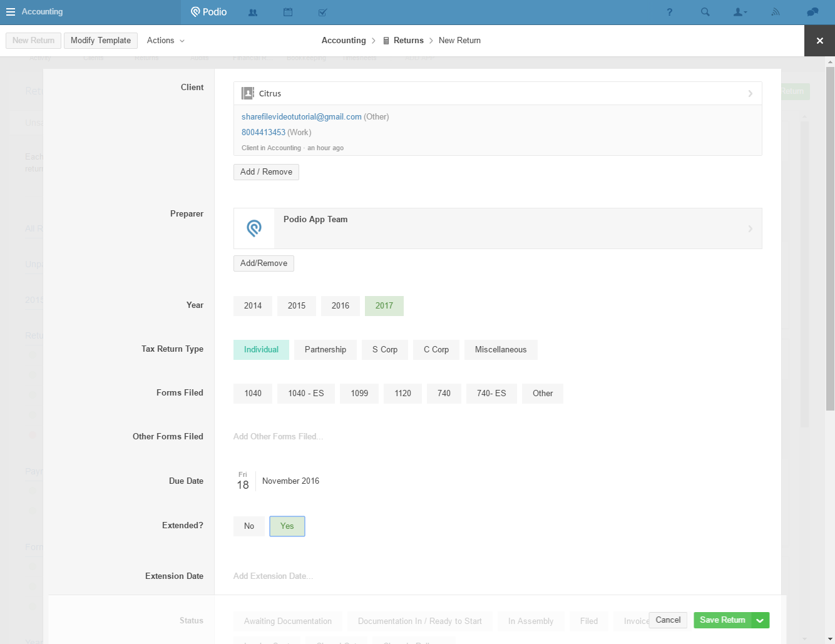The width and height of the screenshot is (835, 644).
Task: Choose Partnership as tax return type
Action: (325, 350)
